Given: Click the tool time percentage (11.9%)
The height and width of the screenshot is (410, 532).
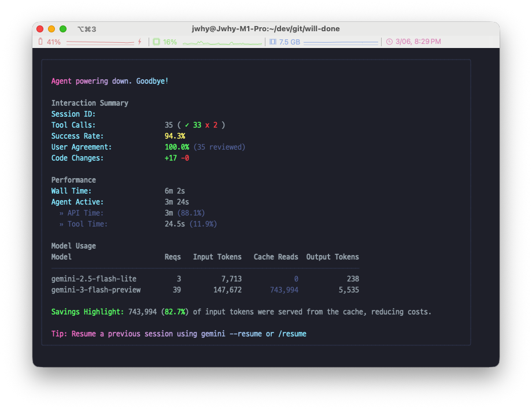Looking at the screenshot, I should 203,224.
